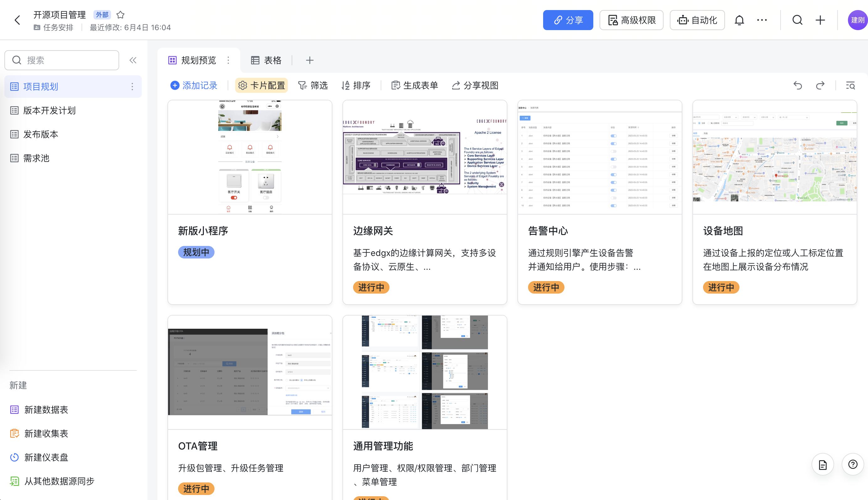Click the 规划中 status tag
The width and height of the screenshot is (868, 500).
coord(196,252)
